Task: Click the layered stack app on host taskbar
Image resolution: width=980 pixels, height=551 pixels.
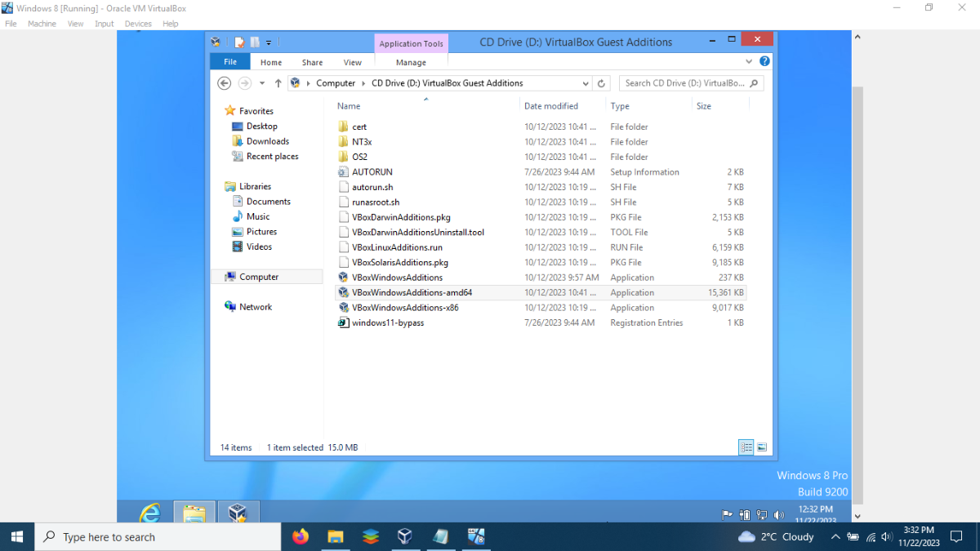Action: pos(370,536)
